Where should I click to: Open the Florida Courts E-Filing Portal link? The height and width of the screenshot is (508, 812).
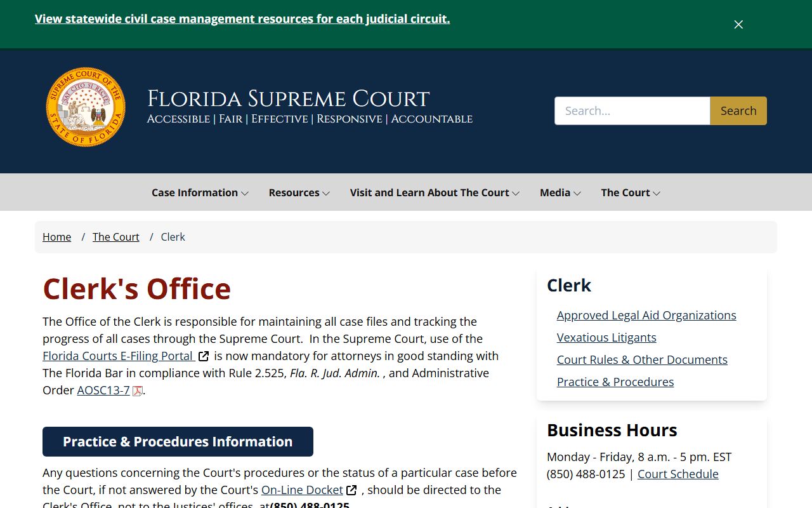[118, 356]
